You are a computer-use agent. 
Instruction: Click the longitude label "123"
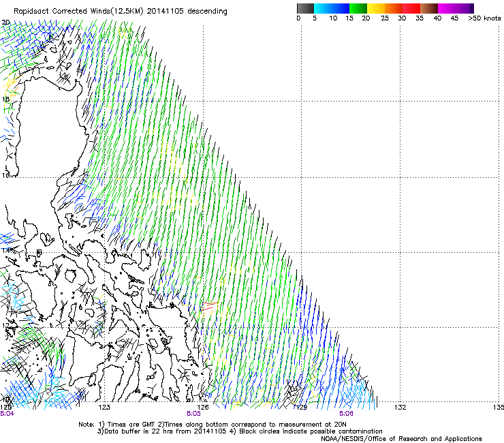pos(104,408)
